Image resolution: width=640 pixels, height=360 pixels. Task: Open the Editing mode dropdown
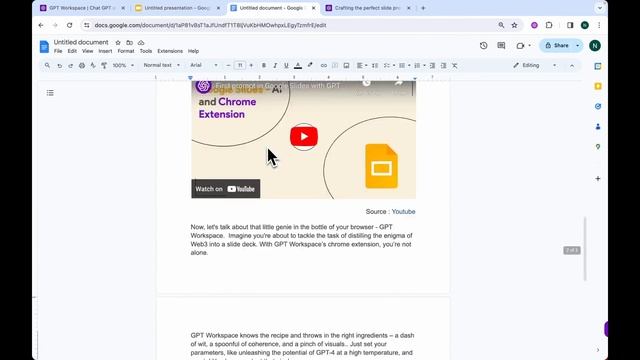534,65
